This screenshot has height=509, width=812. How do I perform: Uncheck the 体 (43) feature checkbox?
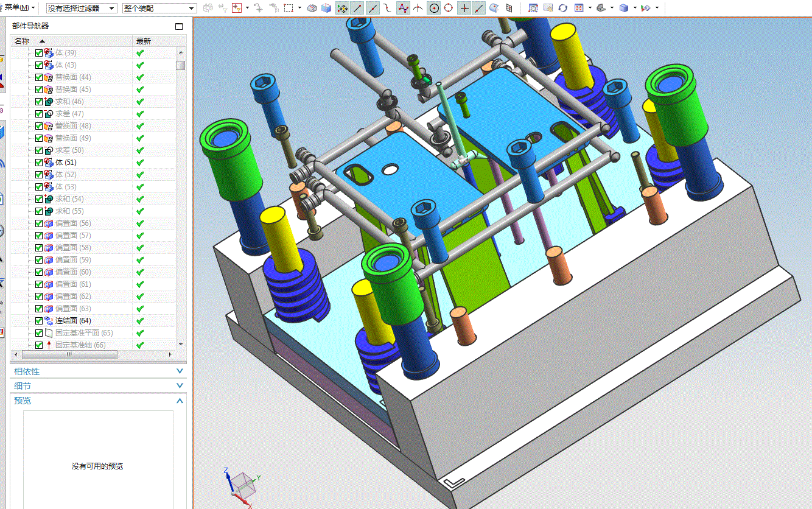point(39,65)
